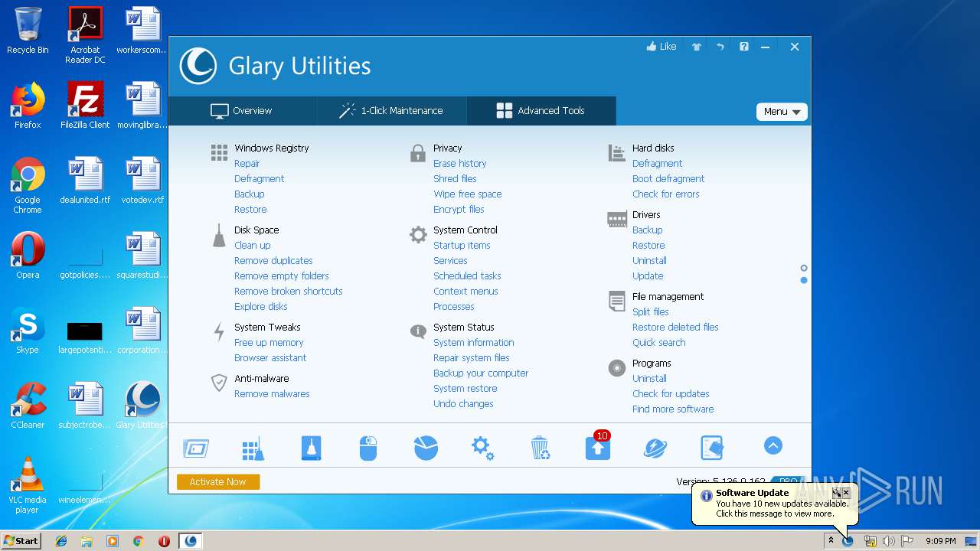
Task: Select CCleaner desktop shortcut
Action: (28, 406)
